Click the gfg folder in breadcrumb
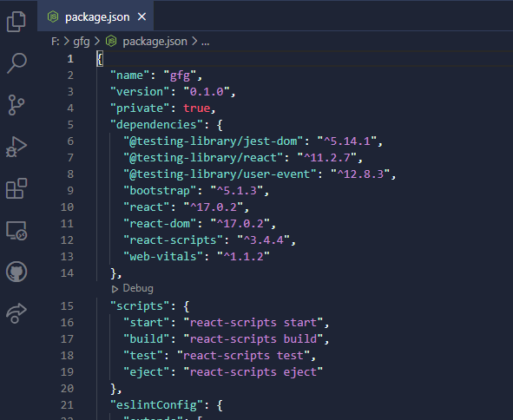 [x=81, y=42]
